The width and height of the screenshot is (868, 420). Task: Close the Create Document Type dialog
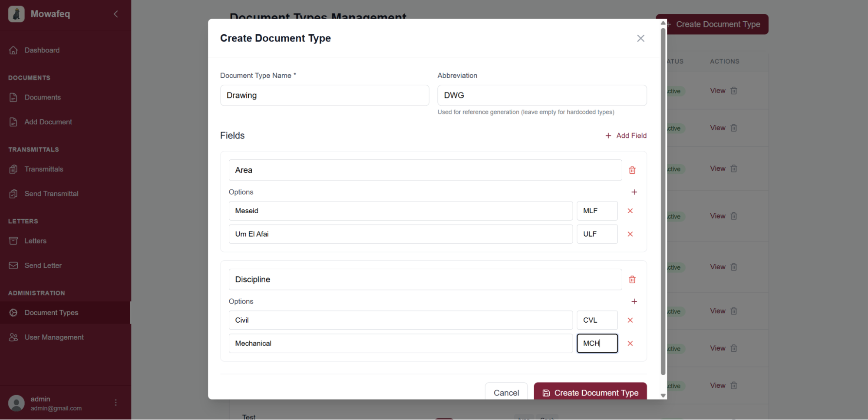(x=640, y=38)
